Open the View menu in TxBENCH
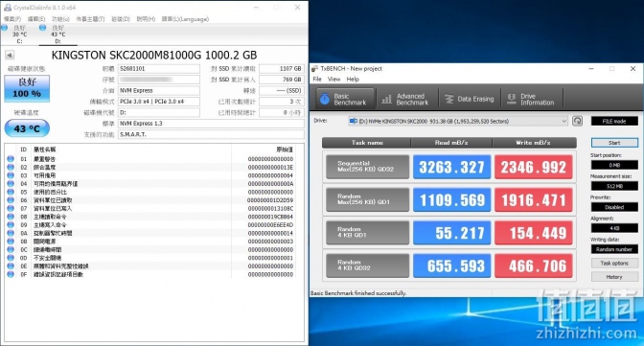Screen dimensions: 644x346 (x=333, y=79)
